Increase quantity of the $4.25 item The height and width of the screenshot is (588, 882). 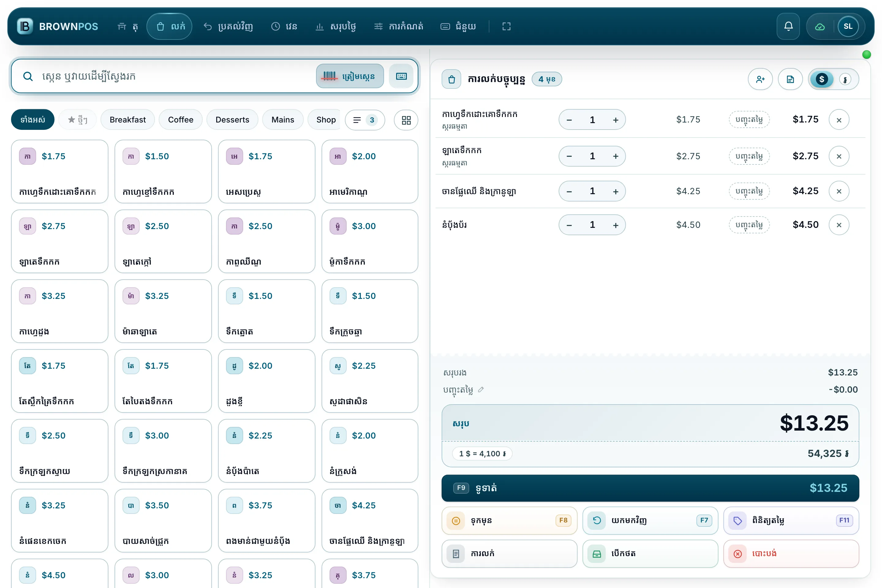click(615, 191)
